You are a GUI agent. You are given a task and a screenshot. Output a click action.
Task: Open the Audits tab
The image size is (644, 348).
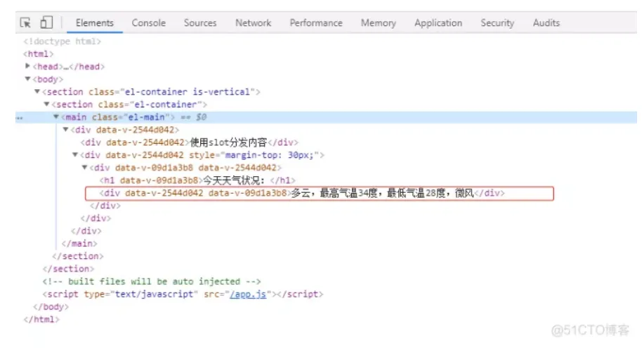pyautogui.click(x=546, y=23)
